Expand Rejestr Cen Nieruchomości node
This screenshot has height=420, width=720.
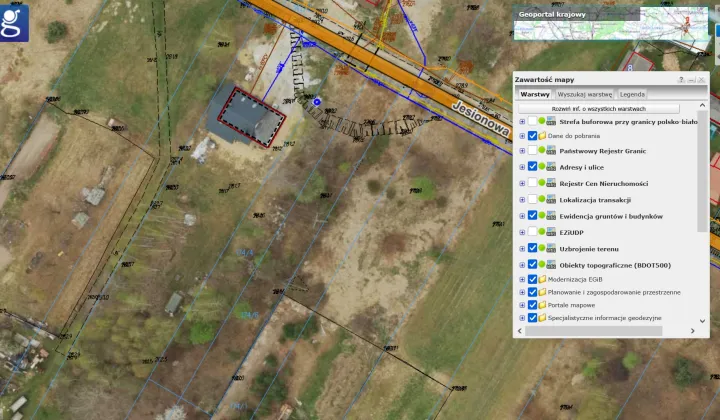click(522, 183)
